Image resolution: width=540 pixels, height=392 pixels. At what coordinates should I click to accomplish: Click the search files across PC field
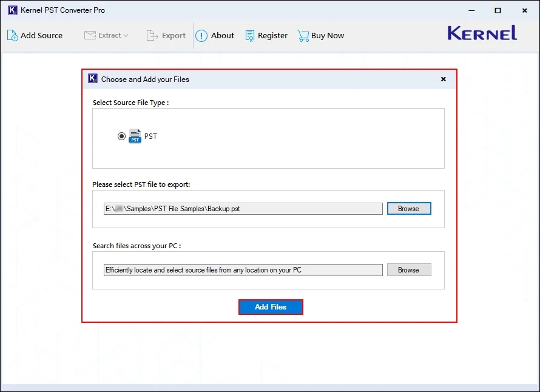tap(241, 269)
